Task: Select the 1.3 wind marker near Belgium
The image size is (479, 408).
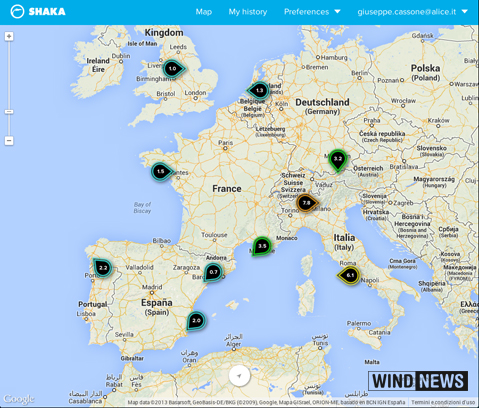Action: (258, 90)
